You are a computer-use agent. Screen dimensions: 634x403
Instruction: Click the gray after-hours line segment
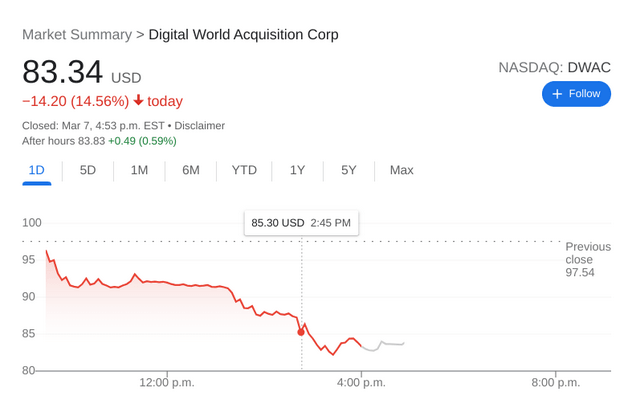[388, 344]
